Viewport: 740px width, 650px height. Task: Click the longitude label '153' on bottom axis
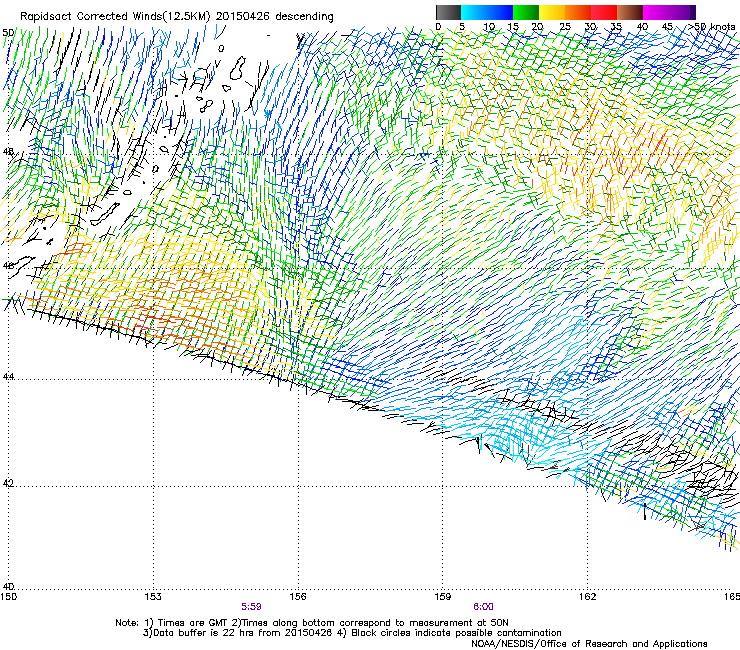coord(153,597)
